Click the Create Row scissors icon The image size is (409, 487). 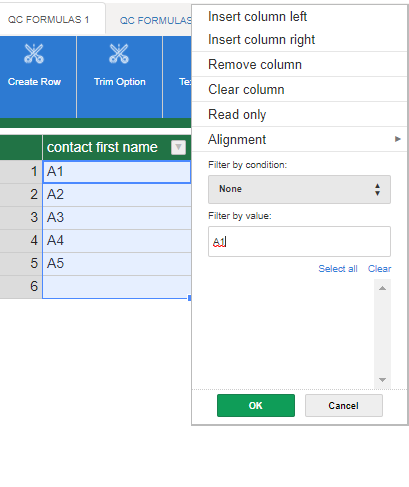34,53
